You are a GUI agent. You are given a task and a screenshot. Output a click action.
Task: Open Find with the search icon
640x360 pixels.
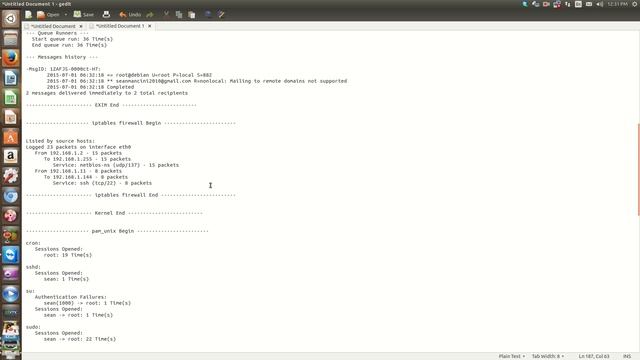coord(208,15)
